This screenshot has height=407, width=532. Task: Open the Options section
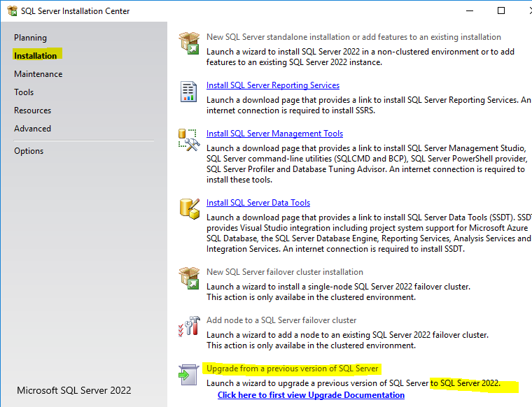(x=29, y=151)
